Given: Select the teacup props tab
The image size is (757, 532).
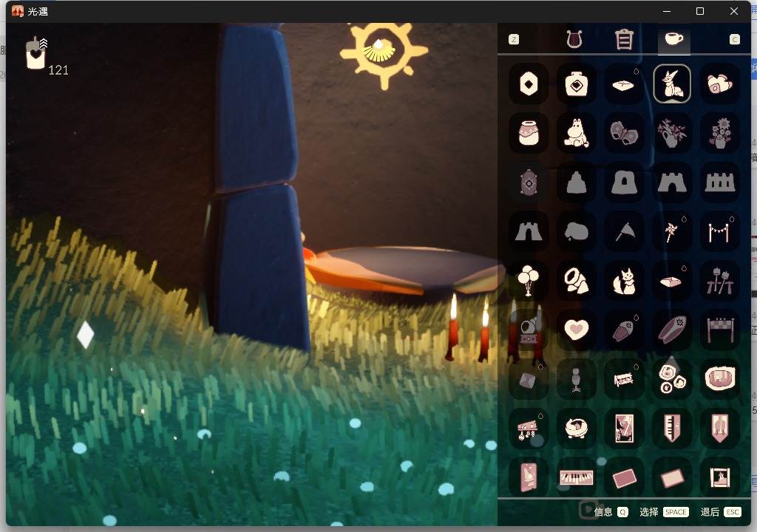Looking at the screenshot, I should [x=674, y=38].
